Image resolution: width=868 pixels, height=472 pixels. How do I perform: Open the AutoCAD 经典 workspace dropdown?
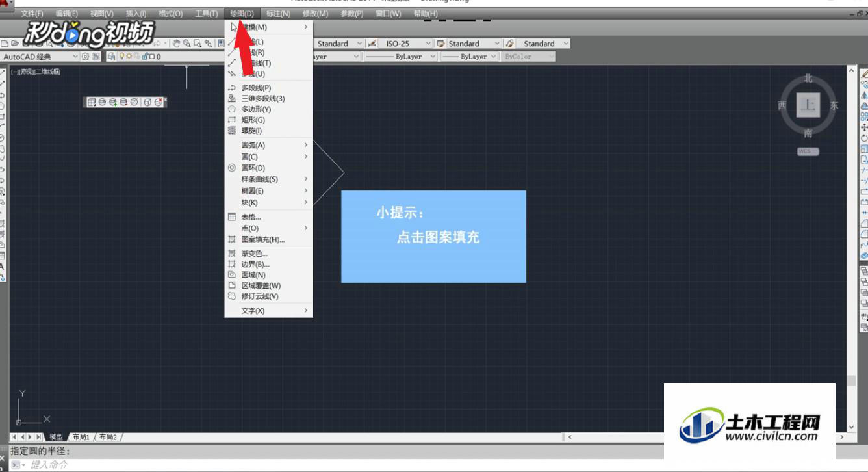coord(40,57)
